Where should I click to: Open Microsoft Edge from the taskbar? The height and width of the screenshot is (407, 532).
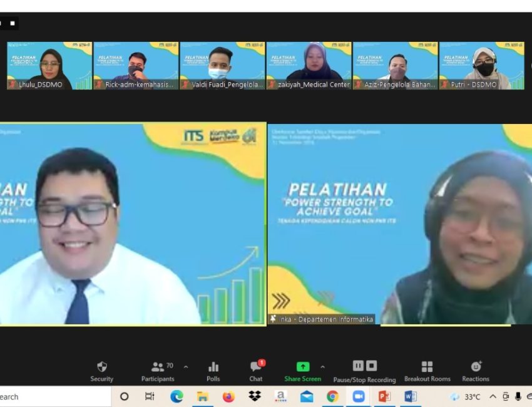pyautogui.click(x=177, y=396)
